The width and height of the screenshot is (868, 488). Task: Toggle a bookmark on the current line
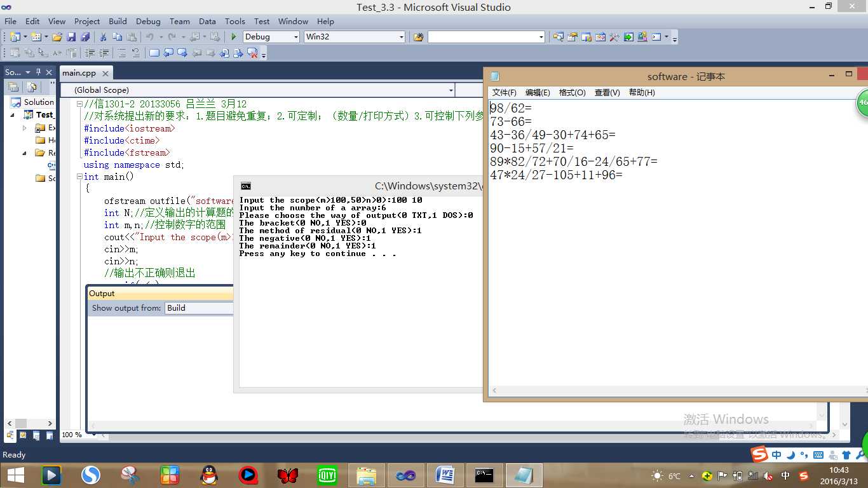(x=154, y=53)
